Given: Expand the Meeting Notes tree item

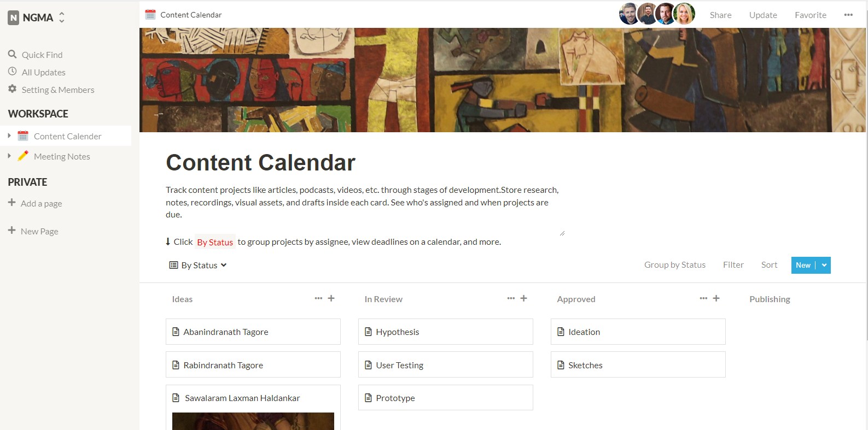Looking at the screenshot, I should pyautogui.click(x=9, y=156).
